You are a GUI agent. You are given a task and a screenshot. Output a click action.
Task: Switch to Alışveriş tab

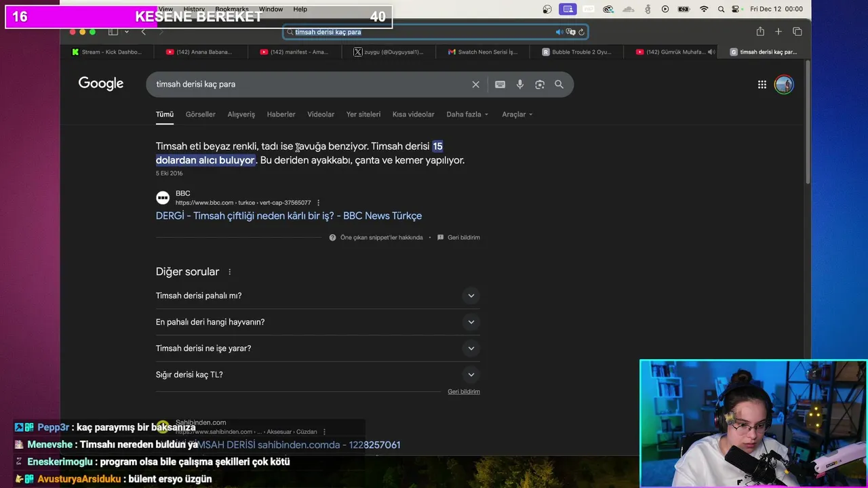point(241,115)
